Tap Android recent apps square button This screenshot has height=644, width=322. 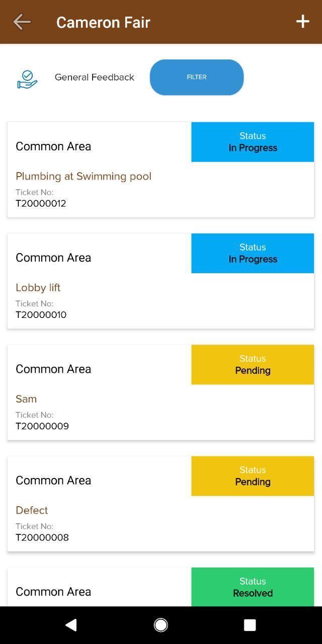click(250, 625)
